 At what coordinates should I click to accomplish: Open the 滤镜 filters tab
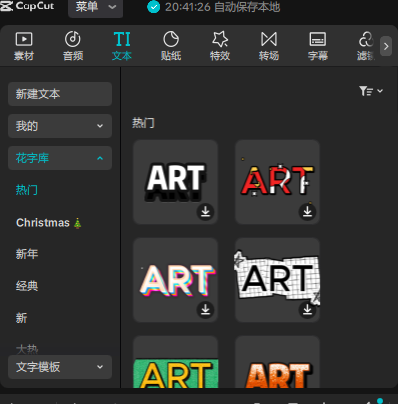[x=366, y=46]
